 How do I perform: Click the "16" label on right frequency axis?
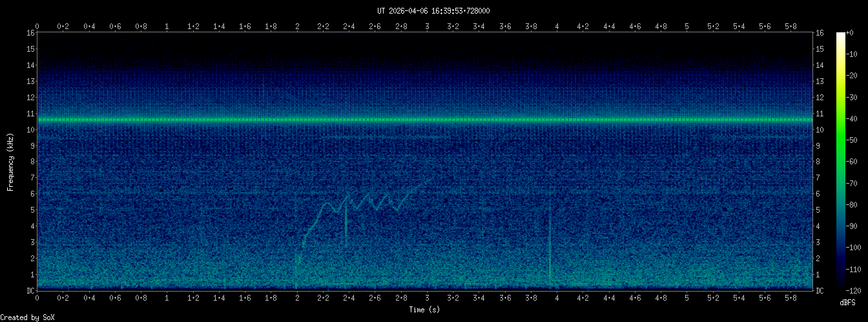[x=820, y=33]
